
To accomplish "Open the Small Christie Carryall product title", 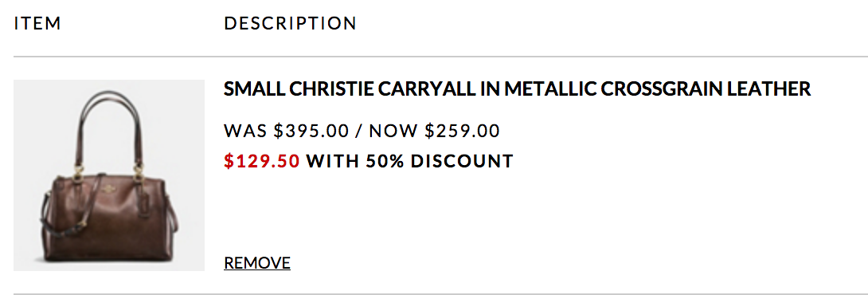I will tap(517, 88).
